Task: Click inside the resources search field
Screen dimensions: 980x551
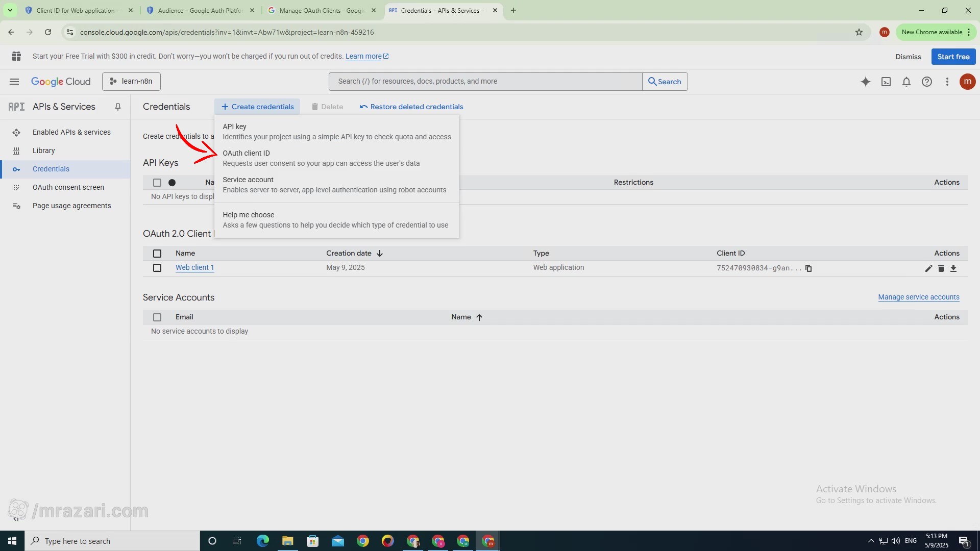Action: (485, 81)
